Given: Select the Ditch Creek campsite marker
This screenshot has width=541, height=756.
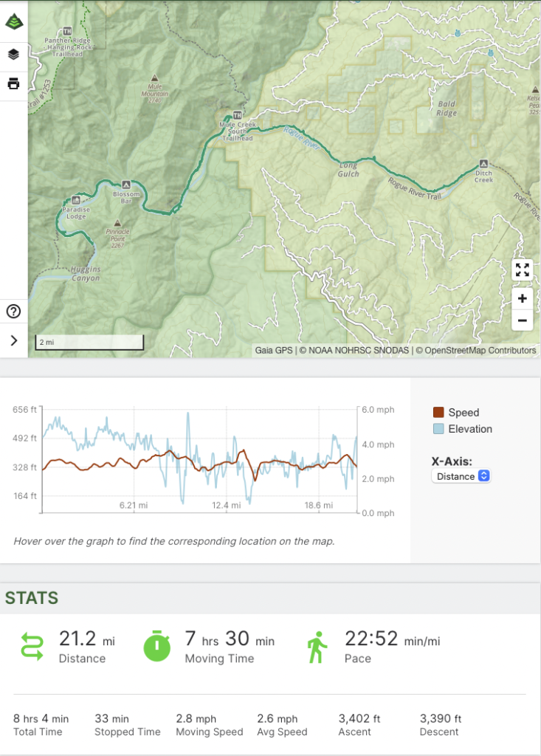Looking at the screenshot, I should pos(483,163).
